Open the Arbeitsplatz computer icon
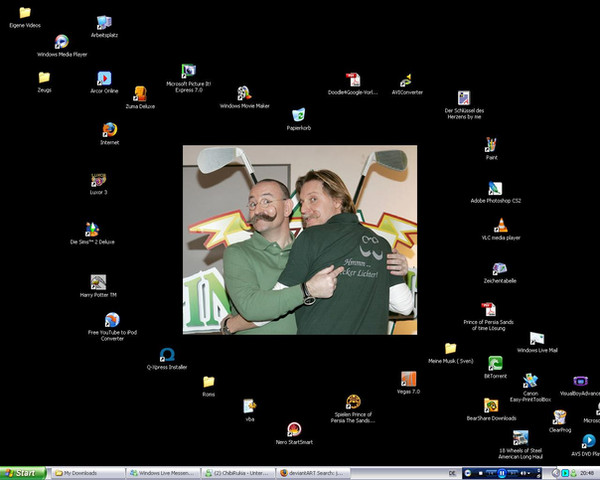600x480 pixels. 104,22
